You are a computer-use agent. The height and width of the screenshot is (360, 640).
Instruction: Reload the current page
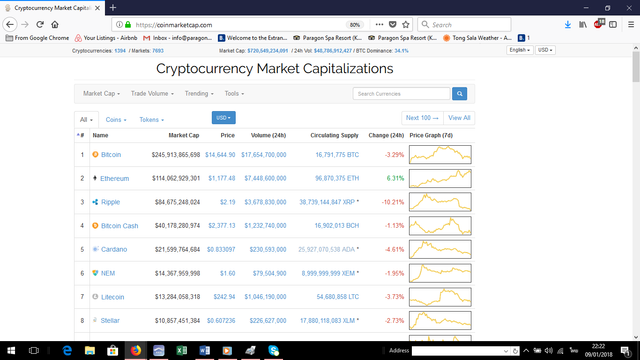click(x=40, y=24)
